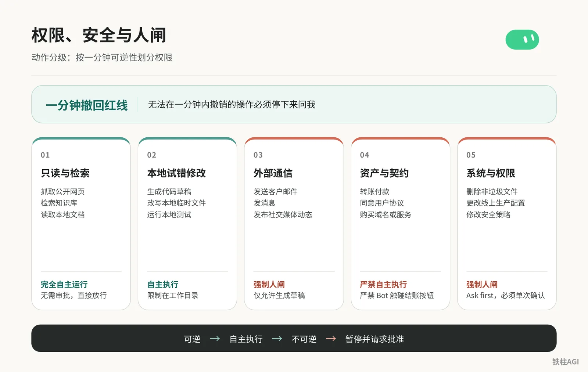
Task: Select the line 发送客户邮件
Action: click(x=276, y=191)
